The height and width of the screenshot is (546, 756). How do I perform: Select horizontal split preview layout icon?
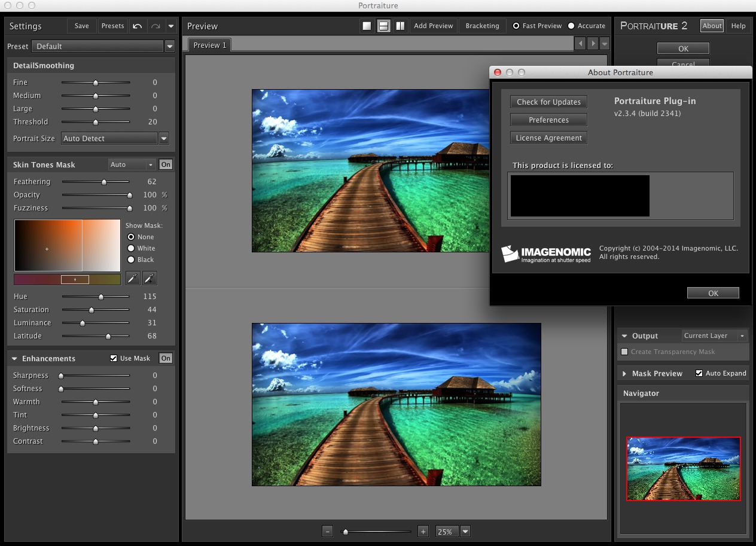click(x=383, y=26)
